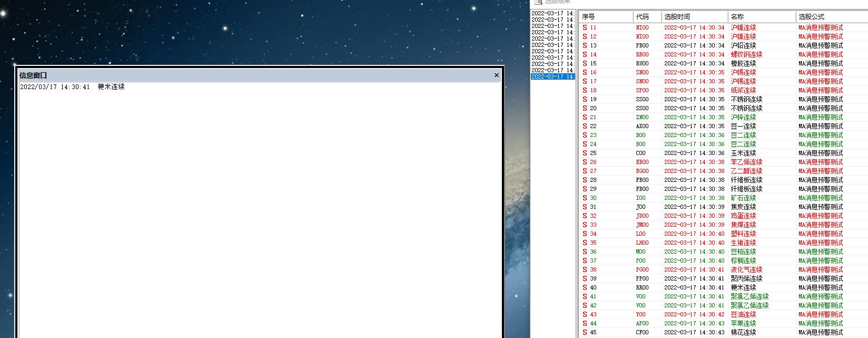This screenshot has width=868, height=338.
Task: Select the 生猪连续 name cell
Action: 743,243
